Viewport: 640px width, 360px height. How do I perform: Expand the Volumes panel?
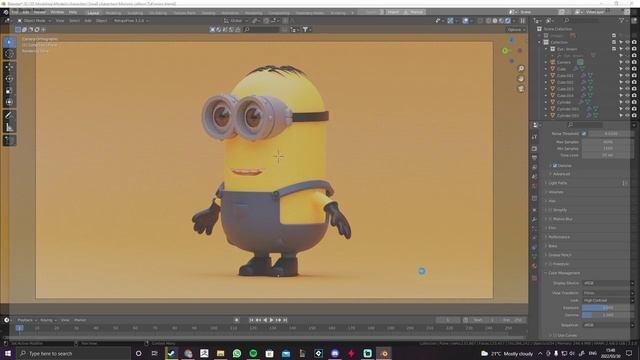coord(556,192)
